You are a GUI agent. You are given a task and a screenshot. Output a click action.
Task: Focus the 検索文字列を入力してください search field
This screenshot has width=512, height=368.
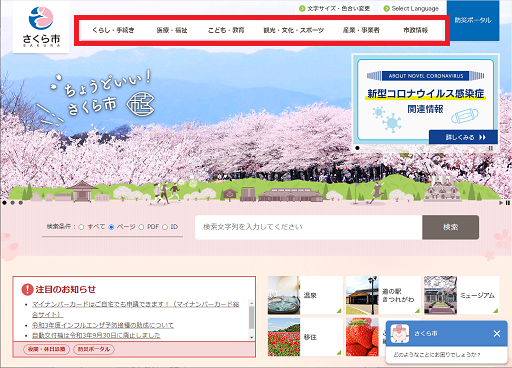tap(309, 227)
